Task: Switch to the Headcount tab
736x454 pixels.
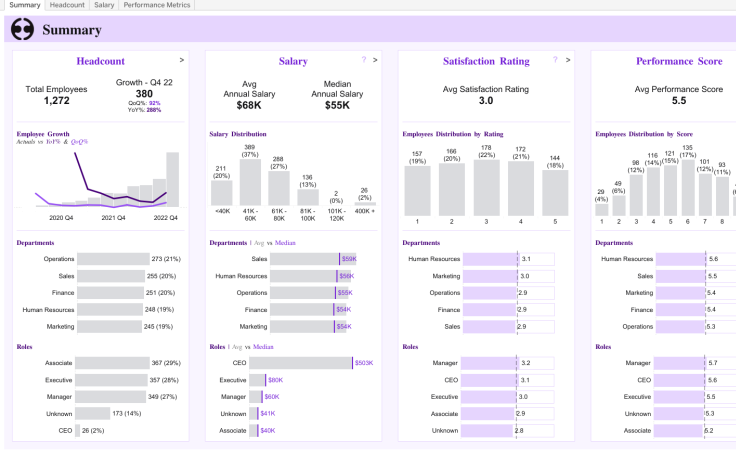Action: pyautogui.click(x=67, y=5)
